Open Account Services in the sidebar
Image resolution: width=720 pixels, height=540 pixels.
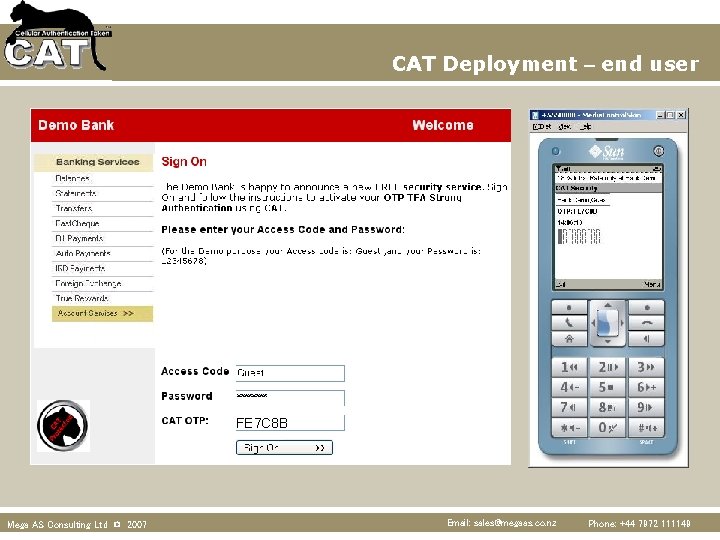[x=102, y=314]
